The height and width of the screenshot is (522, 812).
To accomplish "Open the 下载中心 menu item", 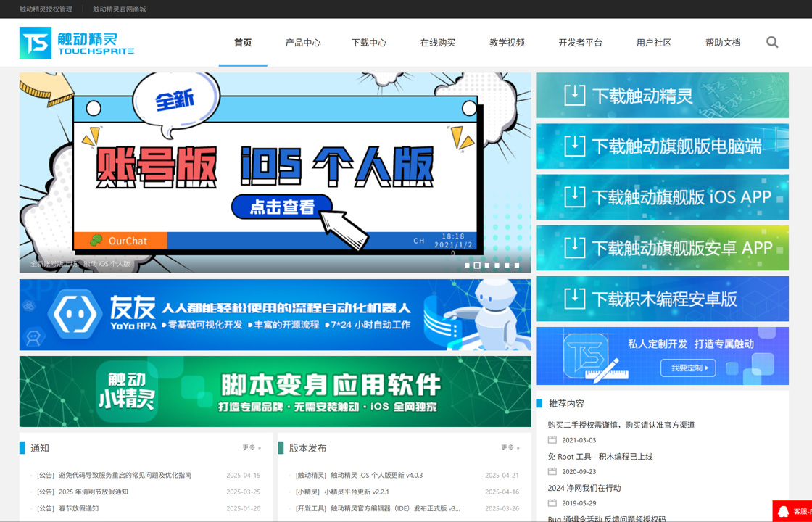I will point(369,43).
